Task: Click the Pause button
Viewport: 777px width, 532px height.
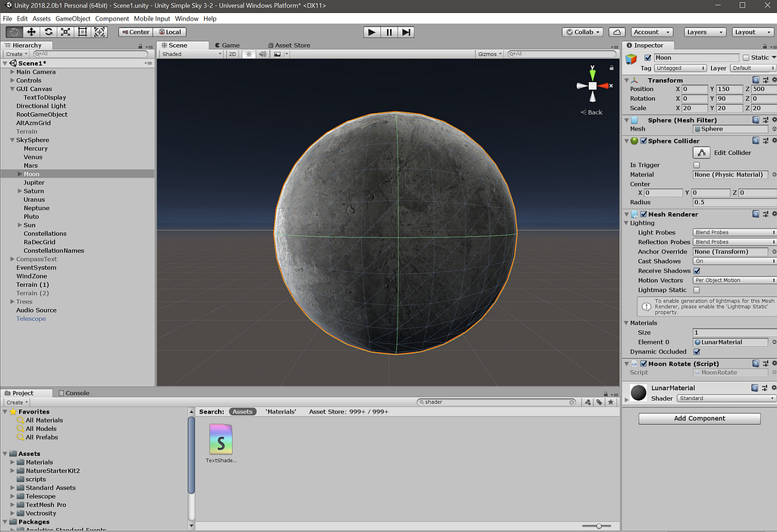Action: coord(389,32)
